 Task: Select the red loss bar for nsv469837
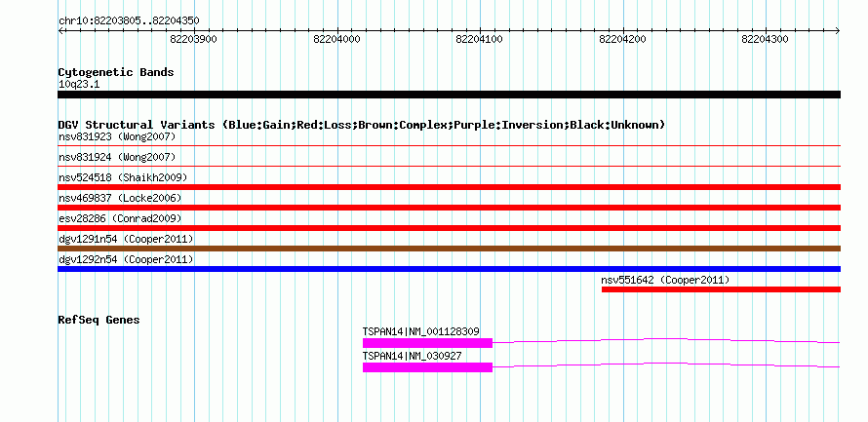tap(449, 208)
